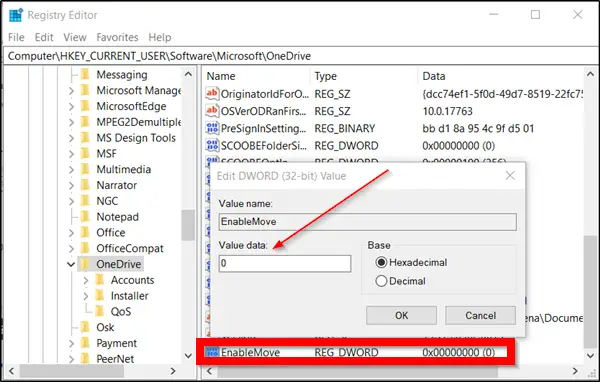
Task: Expand the Installer subkey
Action: click(86, 296)
